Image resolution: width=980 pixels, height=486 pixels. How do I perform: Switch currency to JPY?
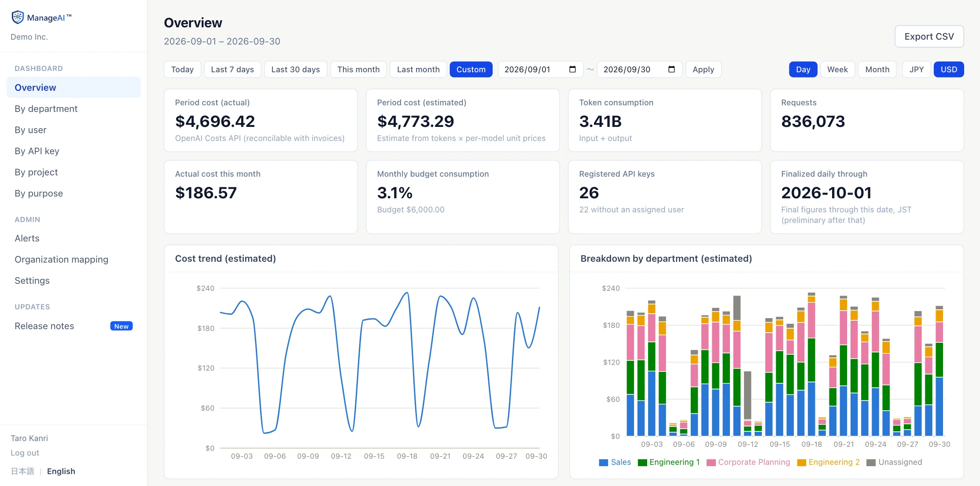(917, 69)
